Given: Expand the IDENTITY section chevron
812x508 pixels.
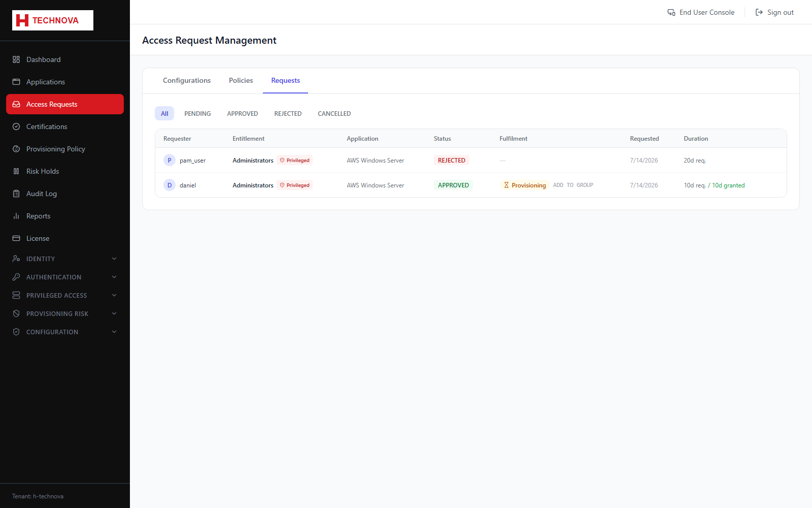Looking at the screenshot, I should tap(114, 259).
